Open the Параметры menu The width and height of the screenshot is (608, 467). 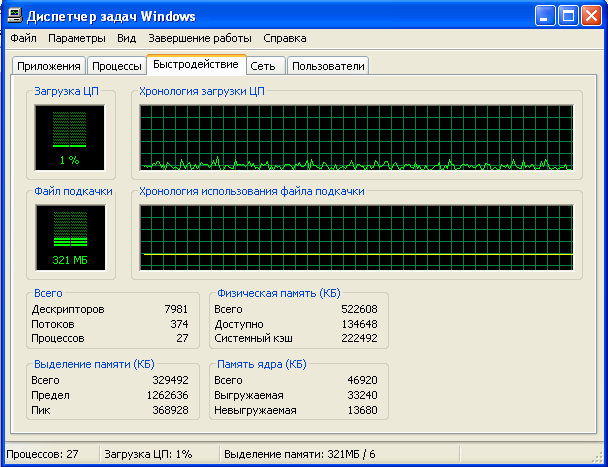click(x=77, y=38)
